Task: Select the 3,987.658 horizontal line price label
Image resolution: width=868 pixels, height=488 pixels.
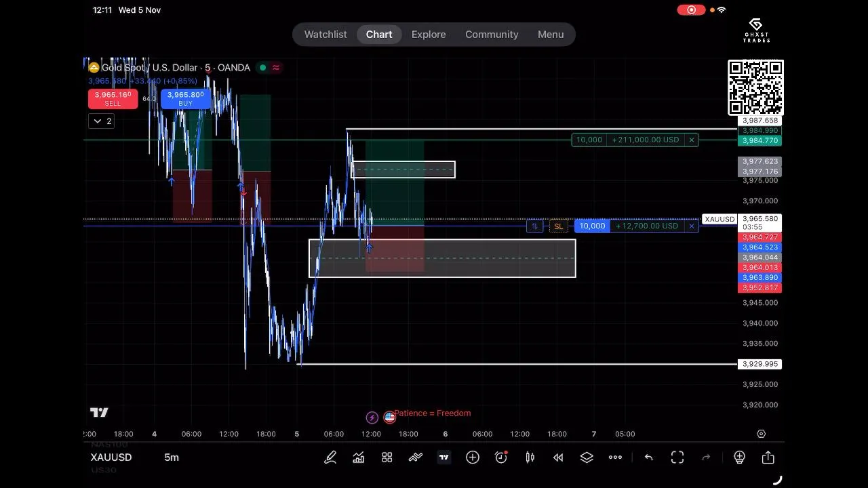Action: [x=761, y=121]
